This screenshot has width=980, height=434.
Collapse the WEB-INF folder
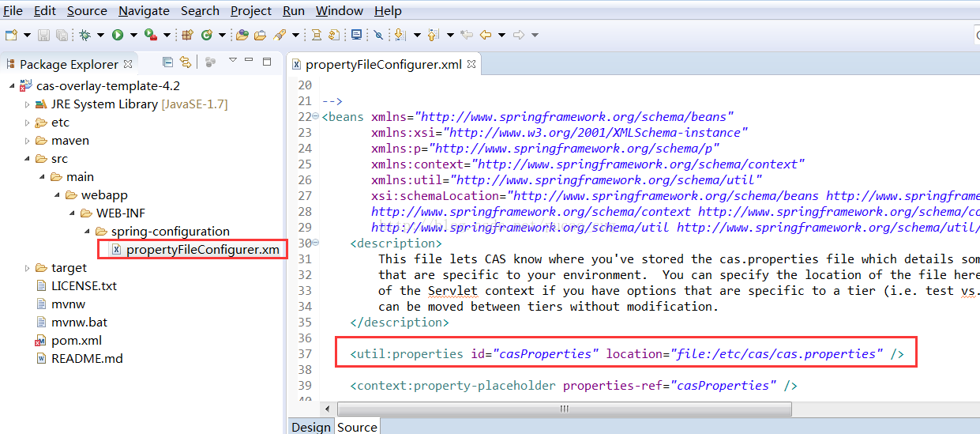[71, 213]
